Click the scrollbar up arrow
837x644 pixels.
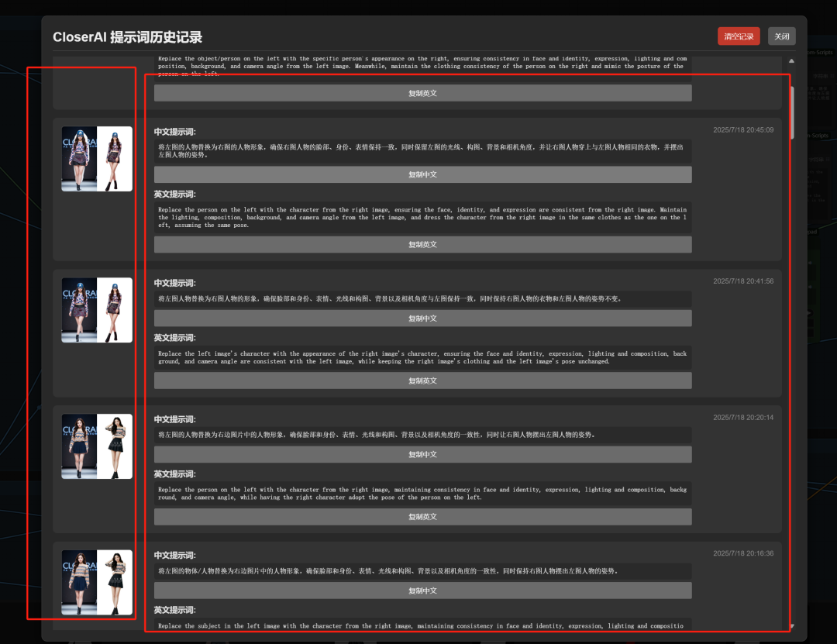pyautogui.click(x=791, y=61)
